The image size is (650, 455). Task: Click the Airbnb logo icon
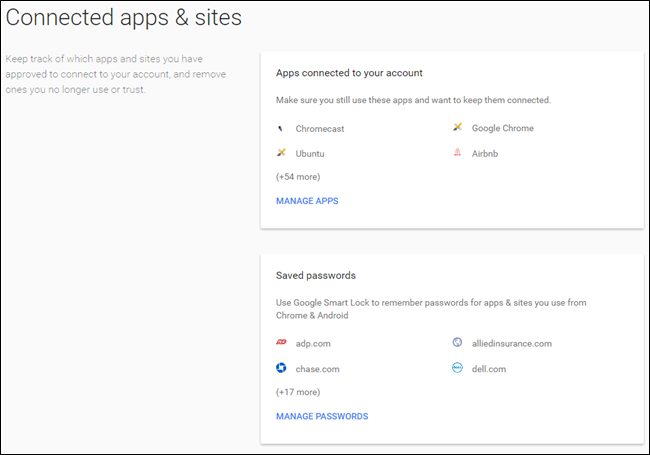[457, 152]
